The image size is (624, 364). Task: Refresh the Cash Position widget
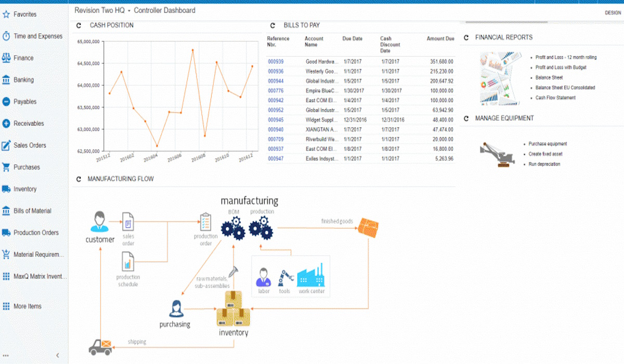click(x=79, y=25)
